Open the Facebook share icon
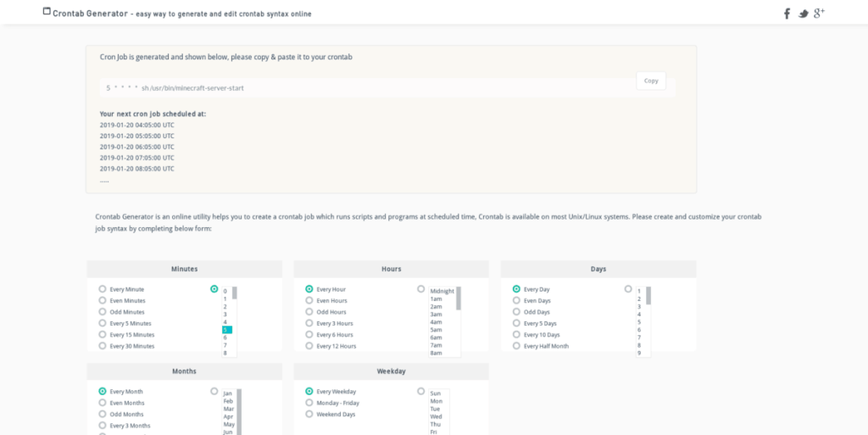The image size is (868, 435). [x=787, y=14]
